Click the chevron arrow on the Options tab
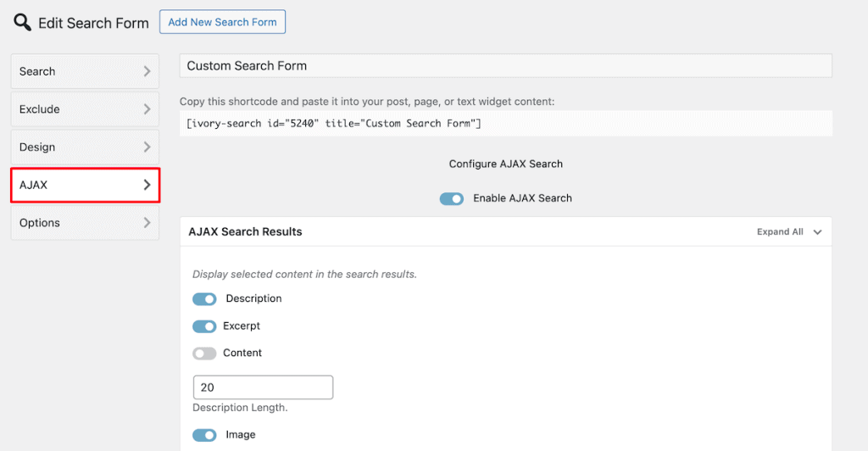Screen dimensions: 868x451 (x=147, y=222)
